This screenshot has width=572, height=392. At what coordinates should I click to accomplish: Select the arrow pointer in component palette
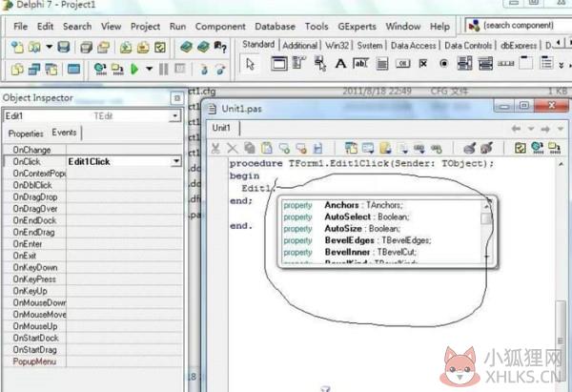[x=250, y=64]
